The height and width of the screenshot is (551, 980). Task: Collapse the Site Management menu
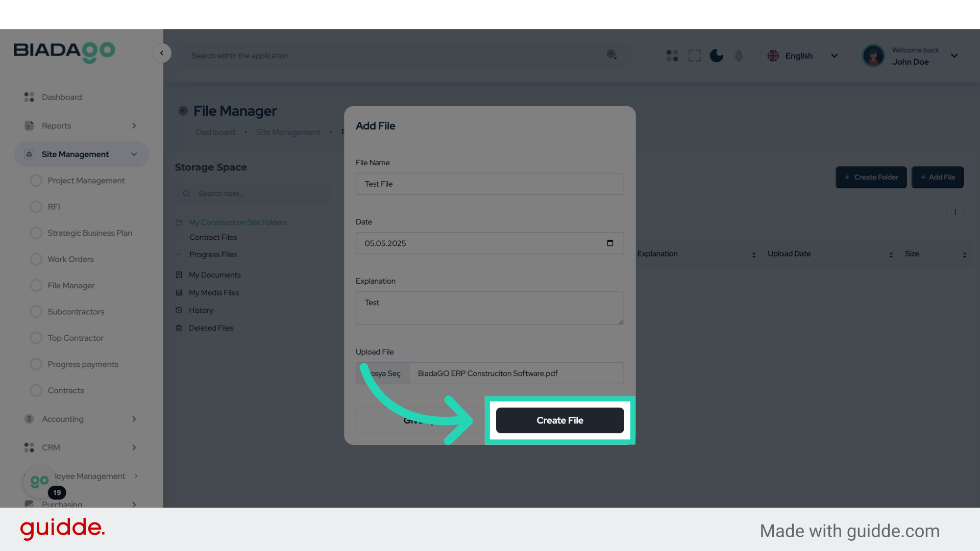click(x=134, y=154)
